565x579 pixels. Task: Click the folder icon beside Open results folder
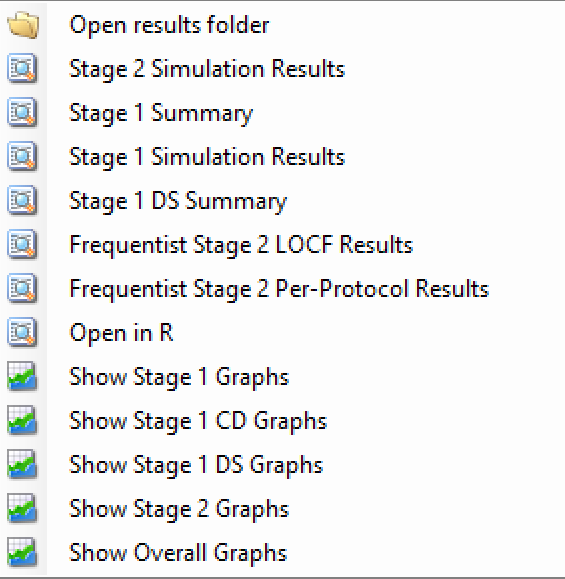tap(23, 25)
